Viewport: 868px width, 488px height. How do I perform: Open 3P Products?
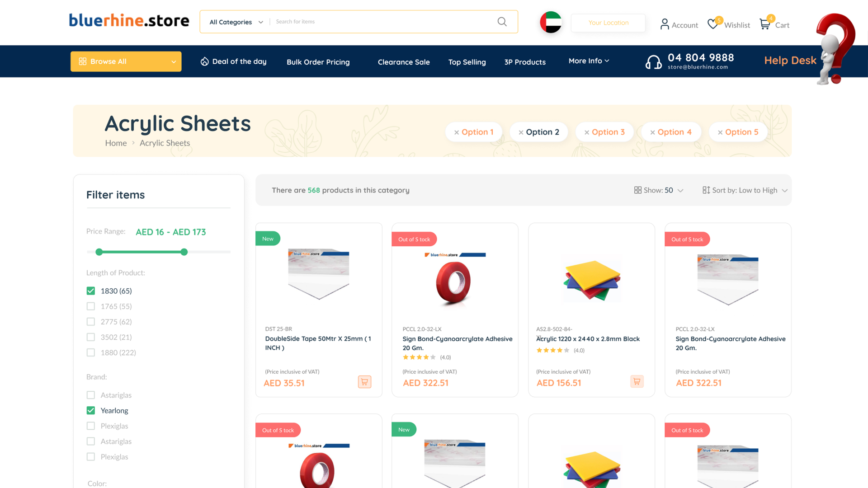pos(525,62)
